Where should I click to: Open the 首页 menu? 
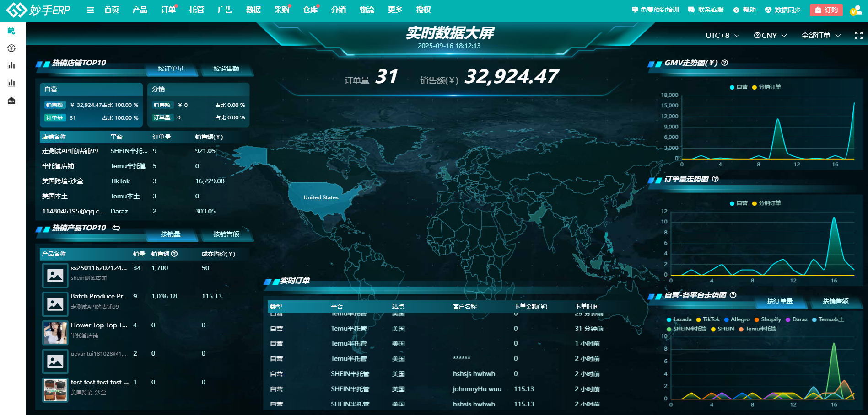pos(112,10)
